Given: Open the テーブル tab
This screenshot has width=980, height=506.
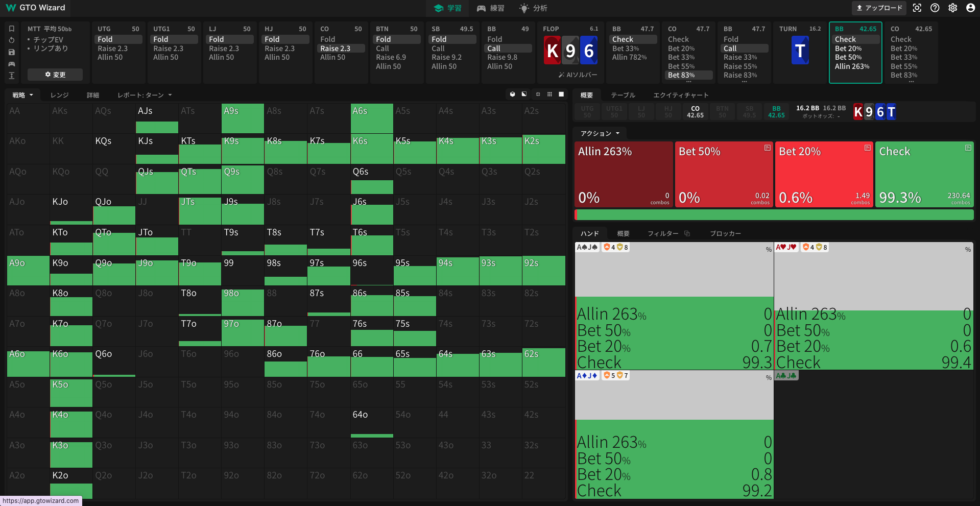Looking at the screenshot, I should (623, 95).
